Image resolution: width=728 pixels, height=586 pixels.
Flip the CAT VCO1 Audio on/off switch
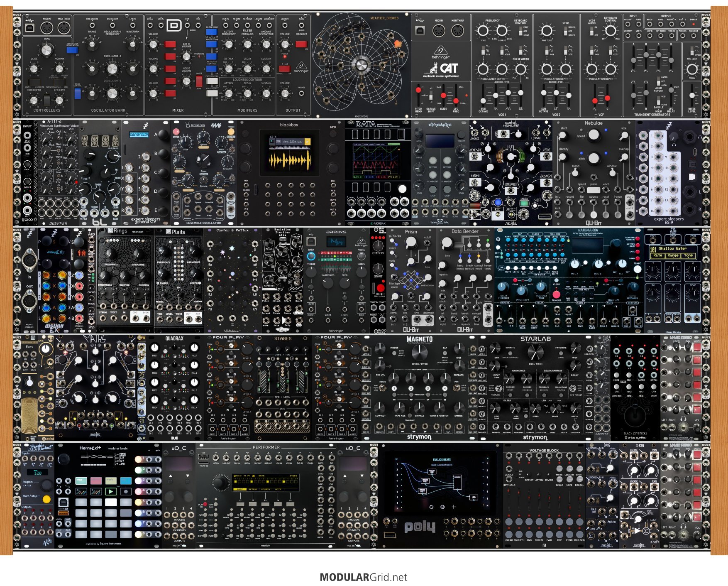[592, 31]
